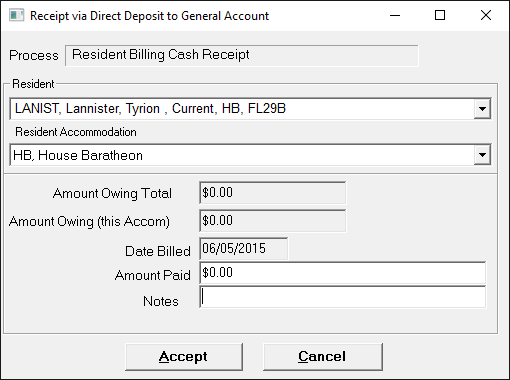Screen dimensions: 510x380
Task: Select the HB, House Baratheon accommodation field
Action: 250,155
